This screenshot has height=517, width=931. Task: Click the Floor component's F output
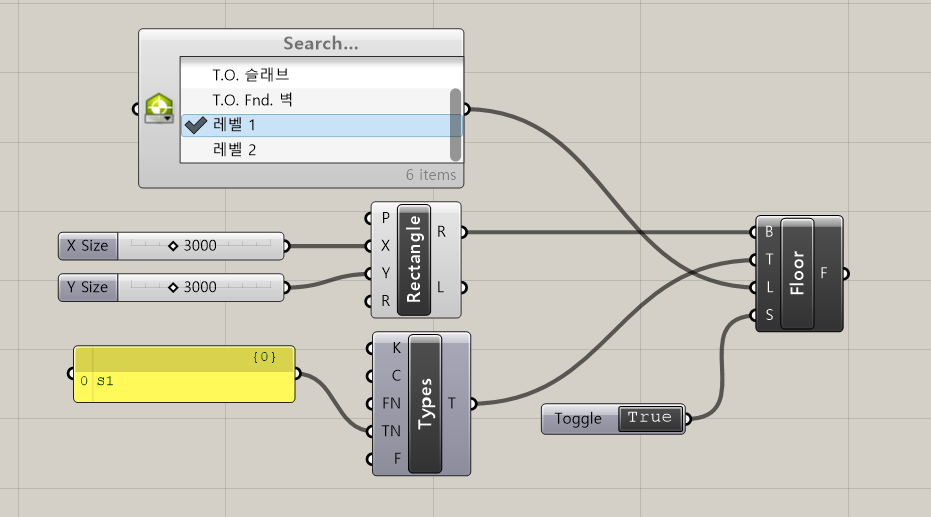click(x=825, y=273)
